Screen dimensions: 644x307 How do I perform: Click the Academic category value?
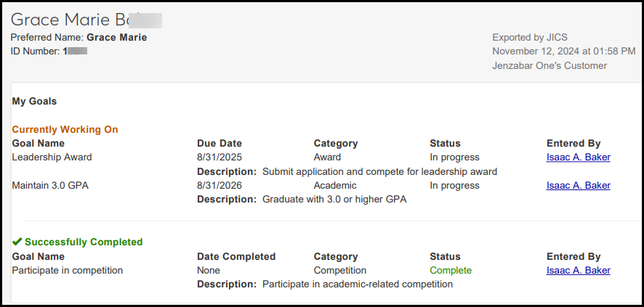(336, 185)
